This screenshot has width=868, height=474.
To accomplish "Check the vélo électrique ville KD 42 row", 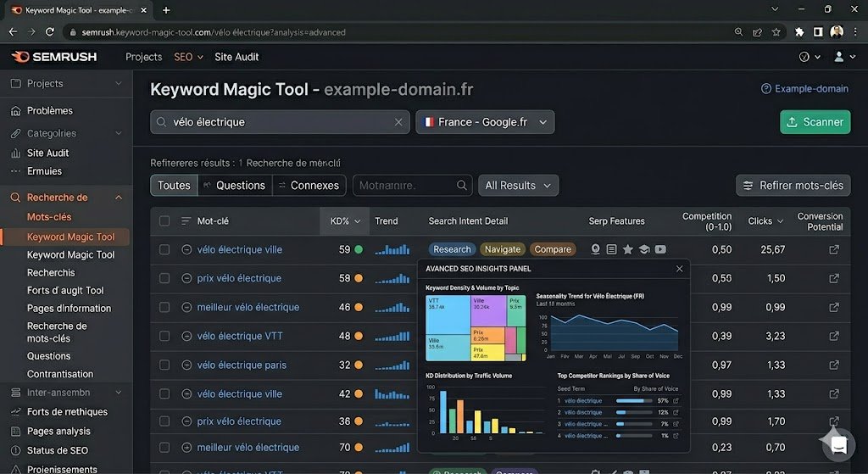I will click(x=164, y=393).
